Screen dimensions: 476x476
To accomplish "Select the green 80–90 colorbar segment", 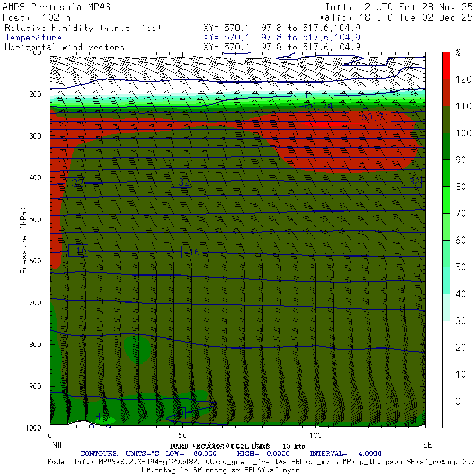I will click(446, 173).
